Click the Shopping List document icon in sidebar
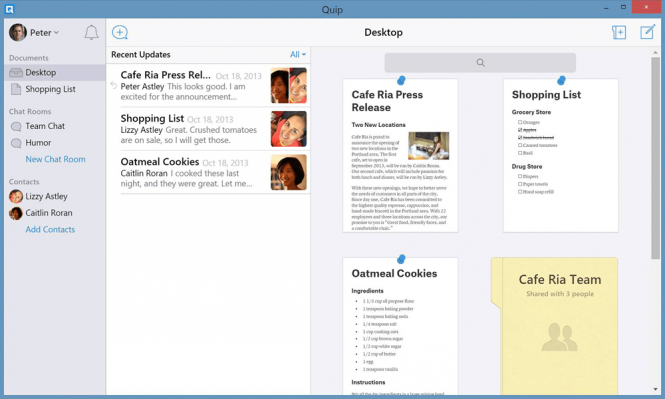 (x=16, y=89)
